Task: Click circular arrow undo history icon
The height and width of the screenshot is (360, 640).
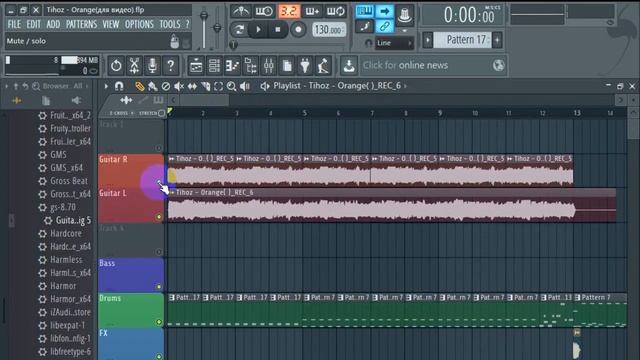Action: (x=116, y=66)
